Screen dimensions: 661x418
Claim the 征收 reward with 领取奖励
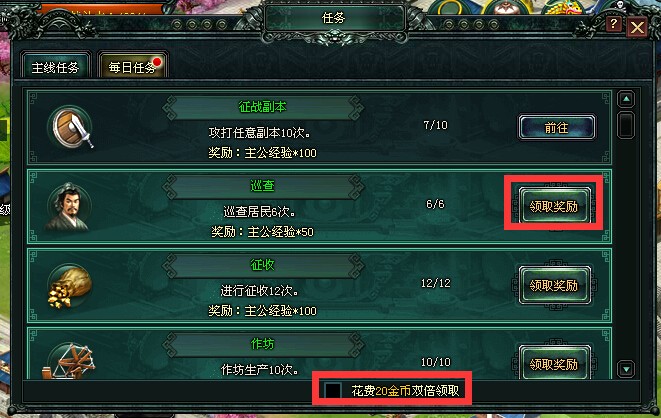(554, 285)
